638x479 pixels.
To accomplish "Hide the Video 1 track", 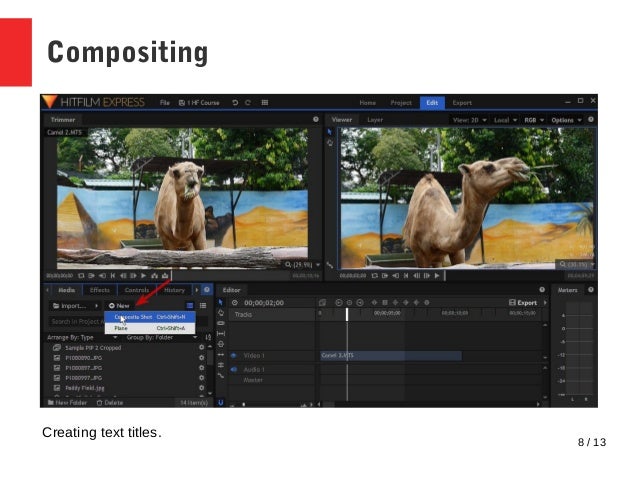I will (x=234, y=355).
